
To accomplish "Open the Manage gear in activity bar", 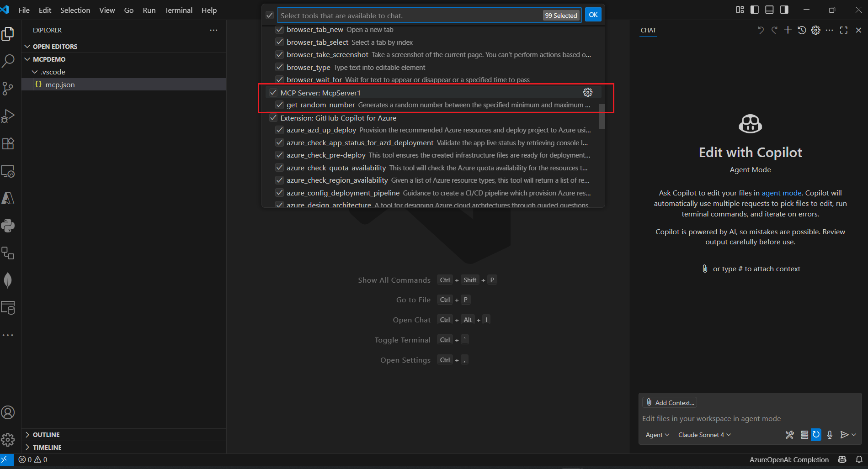I will (8, 440).
